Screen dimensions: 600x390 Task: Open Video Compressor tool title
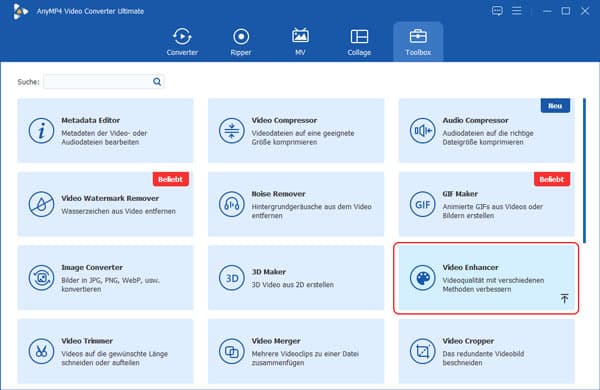click(x=284, y=120)
